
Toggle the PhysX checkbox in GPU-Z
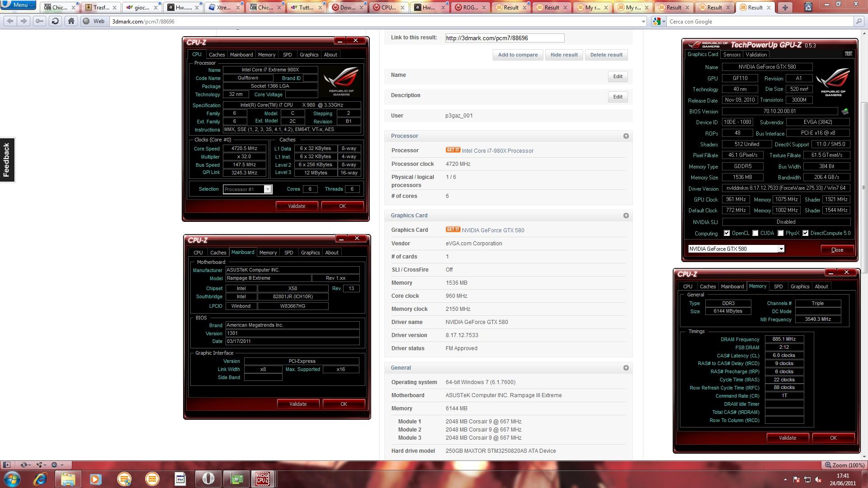click(x=780, y=233)
